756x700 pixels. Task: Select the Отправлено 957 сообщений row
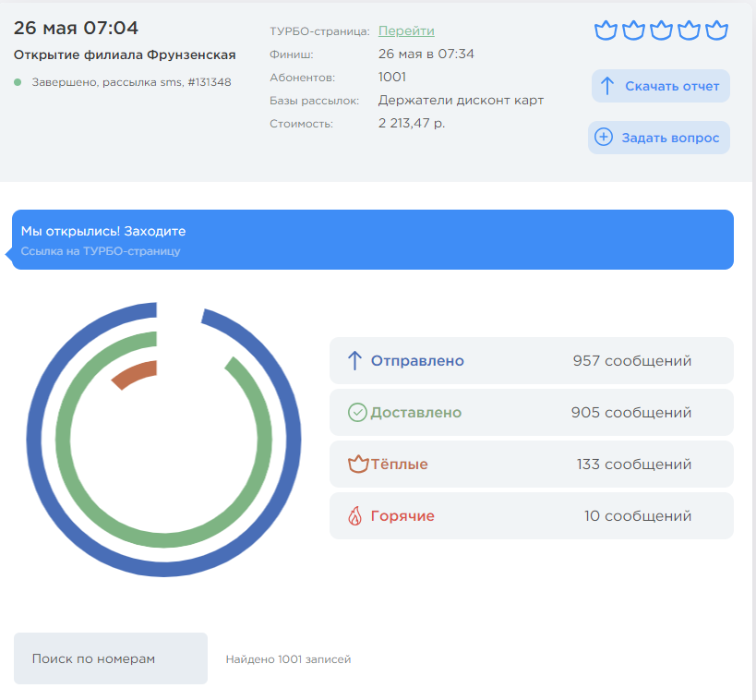click(x=531, y=361)
